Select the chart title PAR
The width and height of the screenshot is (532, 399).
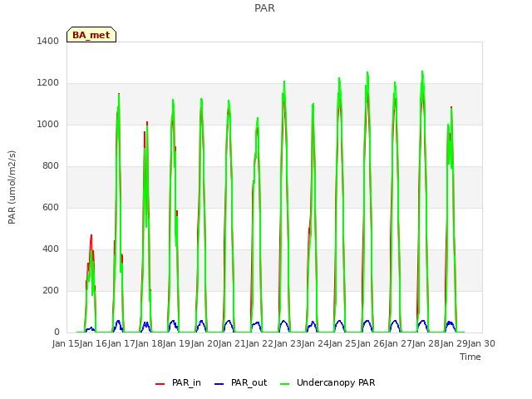[264, 7]
